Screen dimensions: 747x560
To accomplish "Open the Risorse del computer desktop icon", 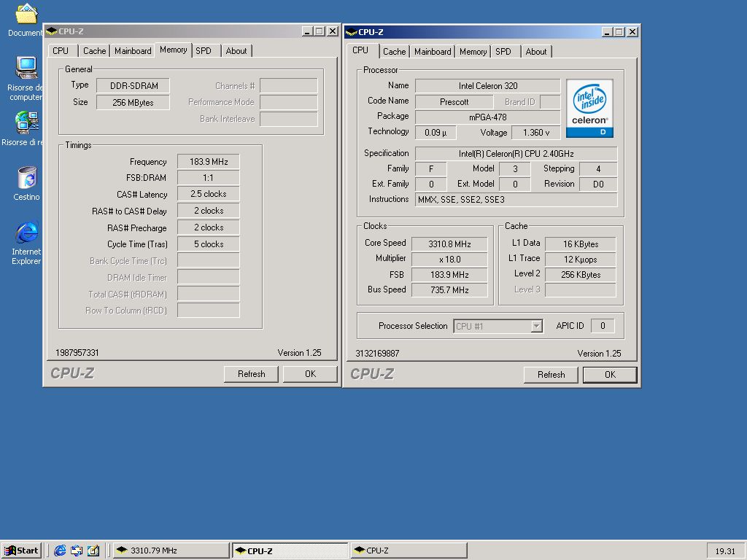I will (x=26, y=79).
